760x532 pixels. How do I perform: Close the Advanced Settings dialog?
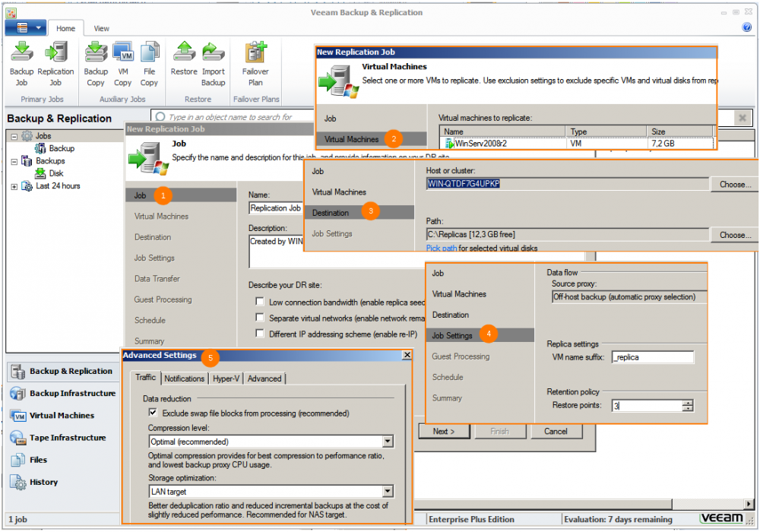(407, 355)
